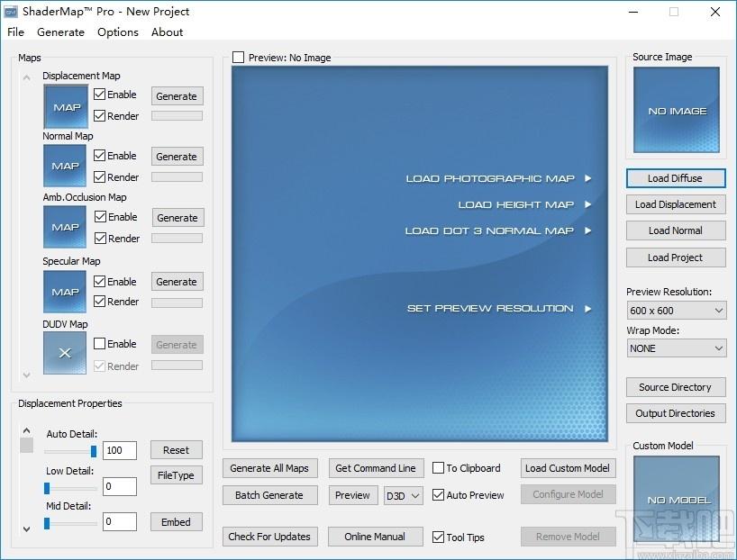Click the Load Photographic Map arrow
This screenshot has width=737, height=560.
pos(587,178)
